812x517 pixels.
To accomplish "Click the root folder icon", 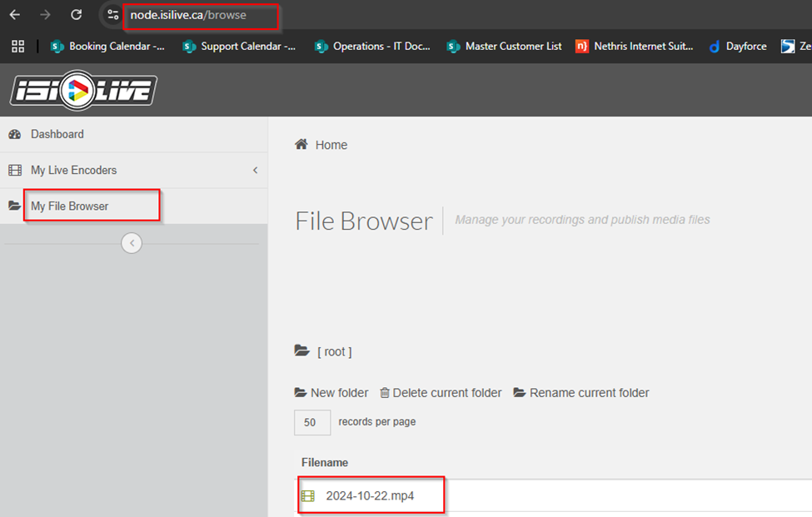I will tap(302, 351).
